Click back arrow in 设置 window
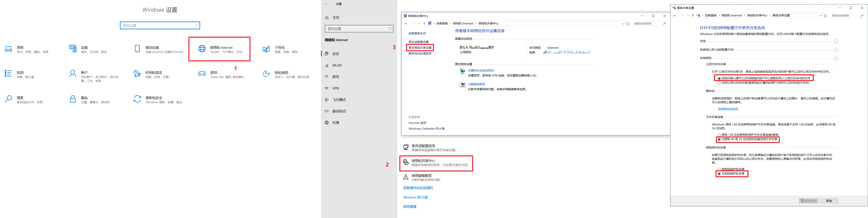Image resolution: width=868 pixels, height=218 pixels. point(327,4)
